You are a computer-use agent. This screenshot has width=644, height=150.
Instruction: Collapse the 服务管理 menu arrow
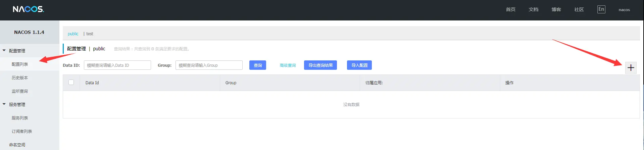[4, 104]
